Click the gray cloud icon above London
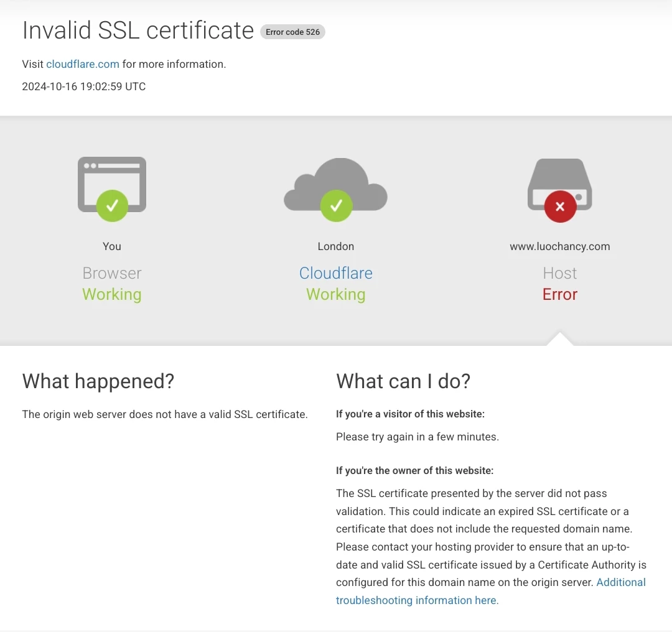 335,189
